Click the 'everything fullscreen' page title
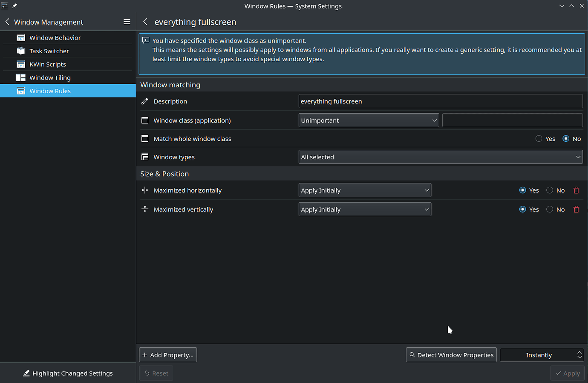 coord(195,22)
